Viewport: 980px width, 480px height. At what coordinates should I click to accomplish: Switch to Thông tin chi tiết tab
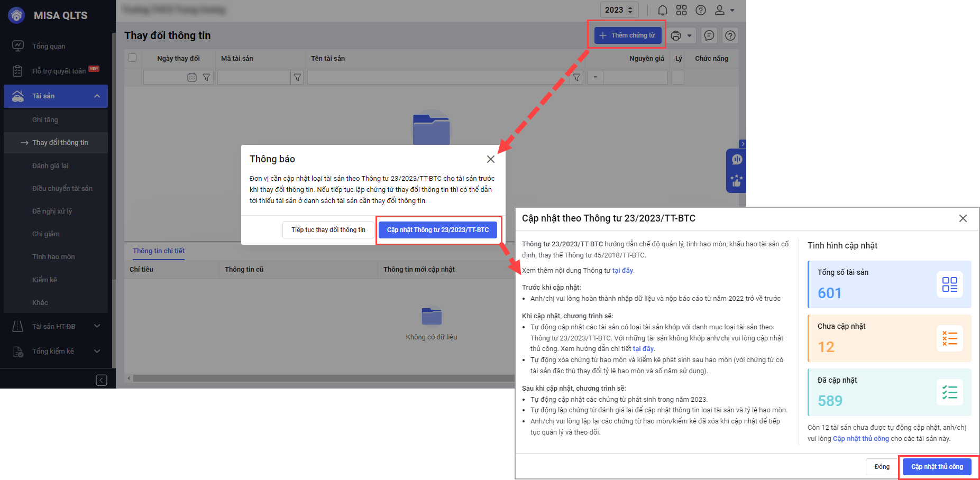pos(159,251)
